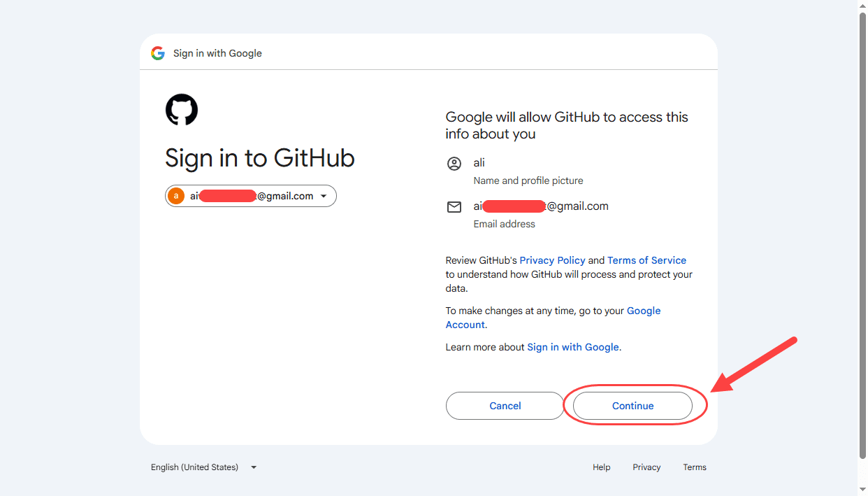The image size is (868, 496).
Task: Open the Gmail account selector dropdown
Action: (251, 196)
